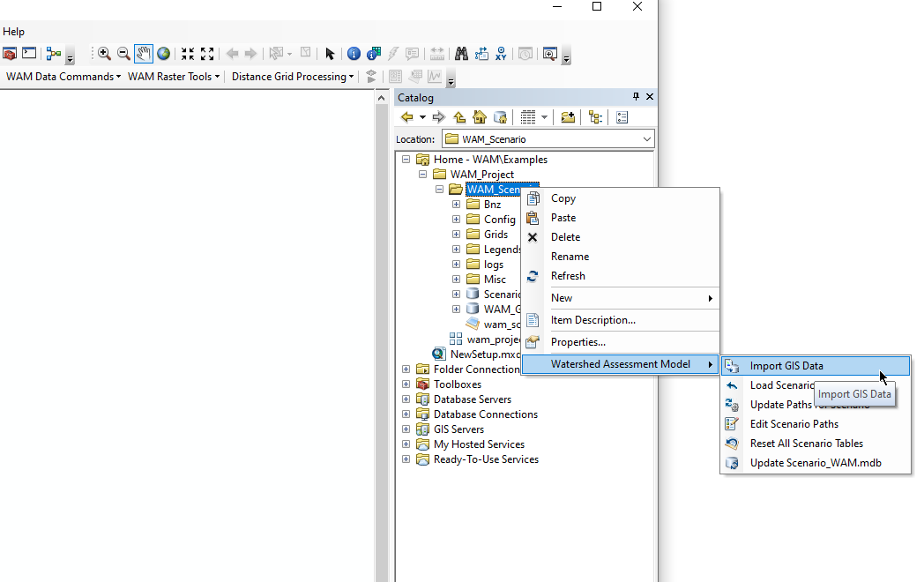Choose Copy from context menu

point(621,198)
